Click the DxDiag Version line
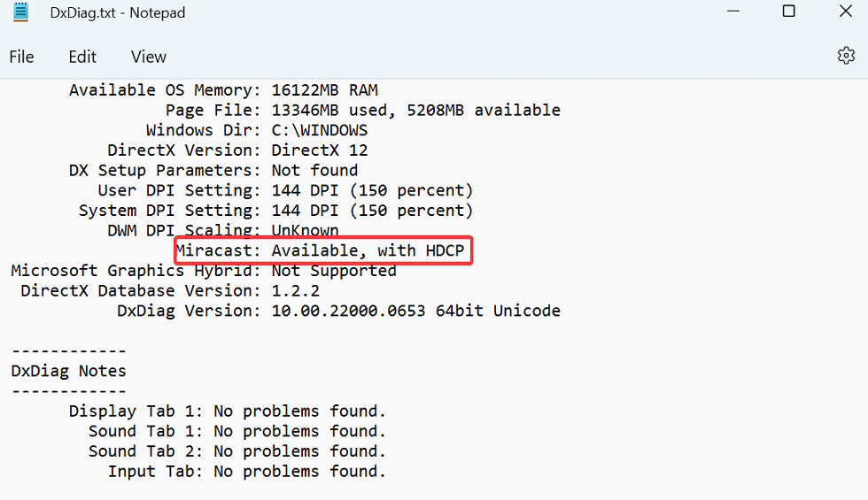868x500 pixels. [338, 311]
